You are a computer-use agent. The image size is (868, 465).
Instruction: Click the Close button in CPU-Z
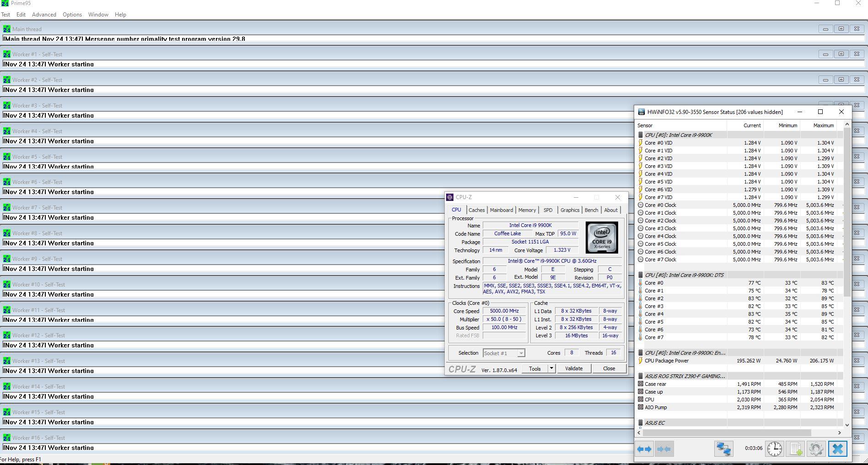pyautogui.click(x=609, y=368)
